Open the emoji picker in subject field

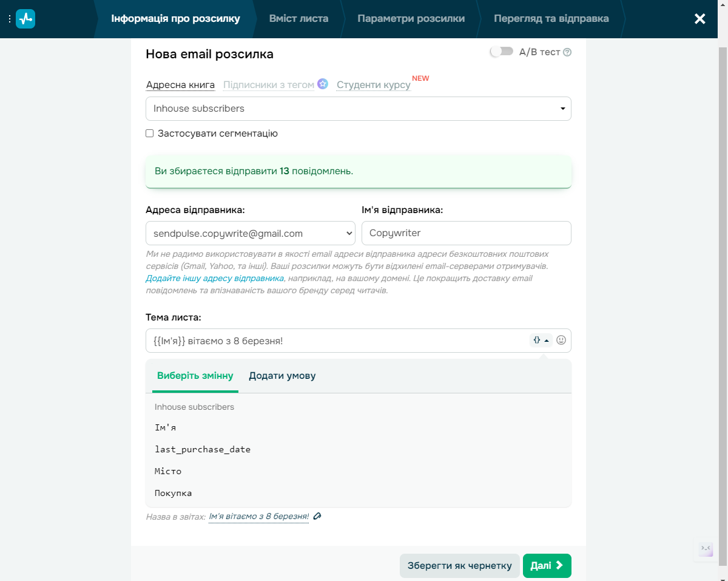point(561,341)
